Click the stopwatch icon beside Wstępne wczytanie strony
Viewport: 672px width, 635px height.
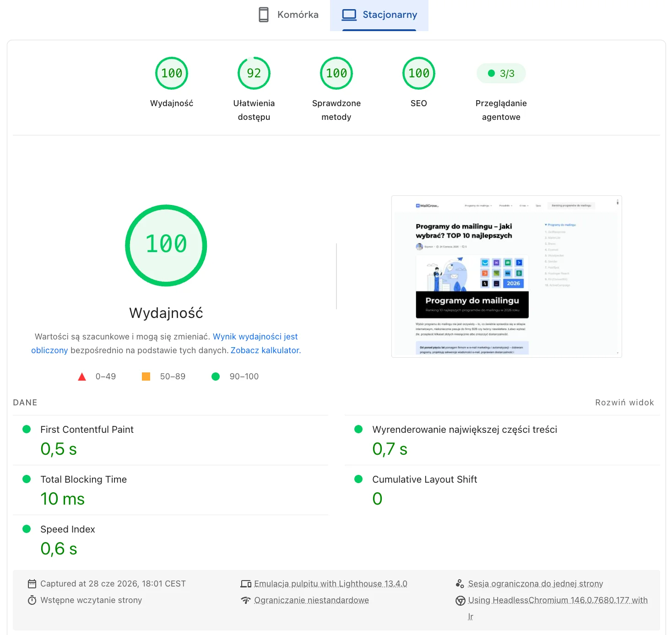coord(32,600)
